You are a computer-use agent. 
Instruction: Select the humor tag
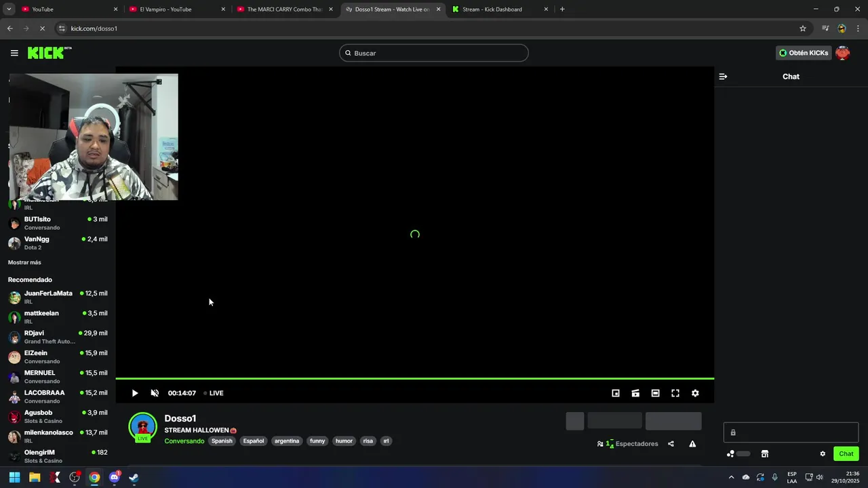[344, 441]
